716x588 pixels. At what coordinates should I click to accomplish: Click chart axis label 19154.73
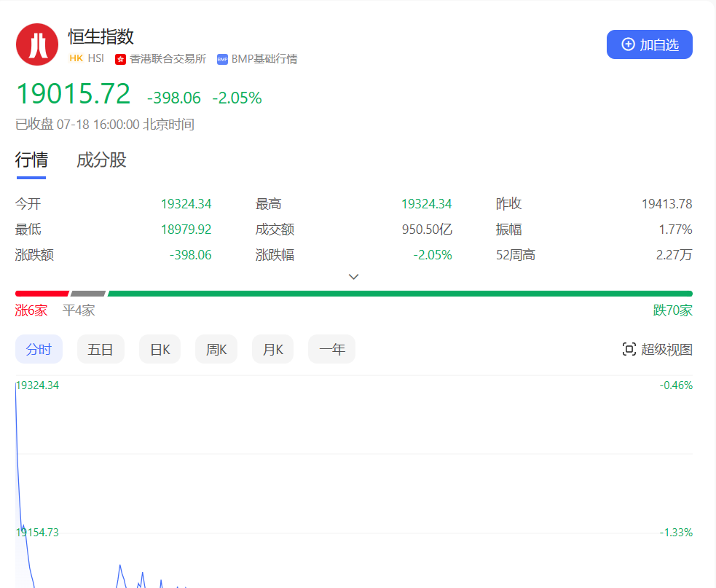point(37,533)
